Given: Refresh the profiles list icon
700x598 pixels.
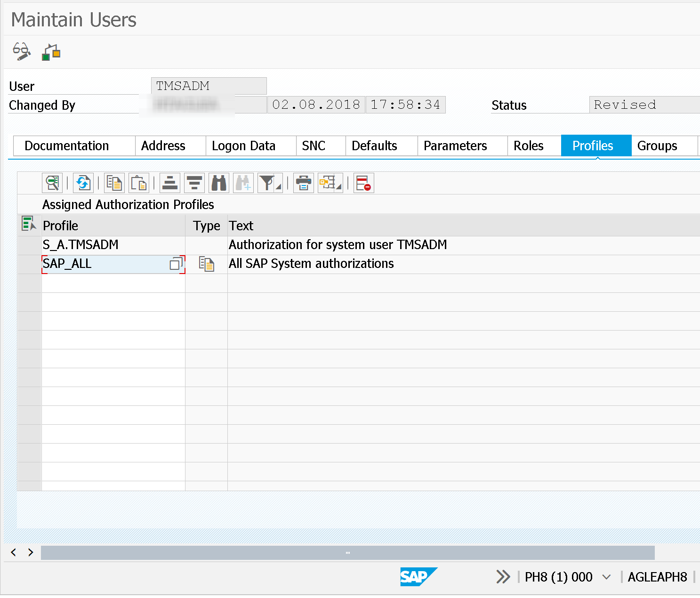Looking at the screenshot, I should [x=83, y=183].
